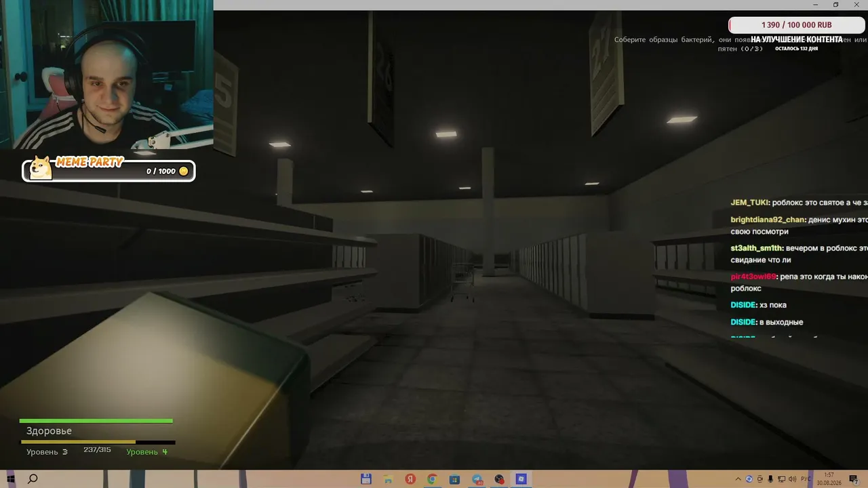The image size is (868, 488).
Task: Click the Doge icon in Meme Party widget
Action: click(41, 168)
